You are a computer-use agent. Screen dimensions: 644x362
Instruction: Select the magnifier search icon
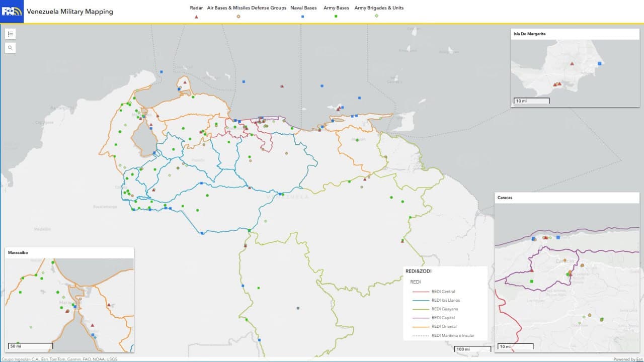tap(10, 48)
